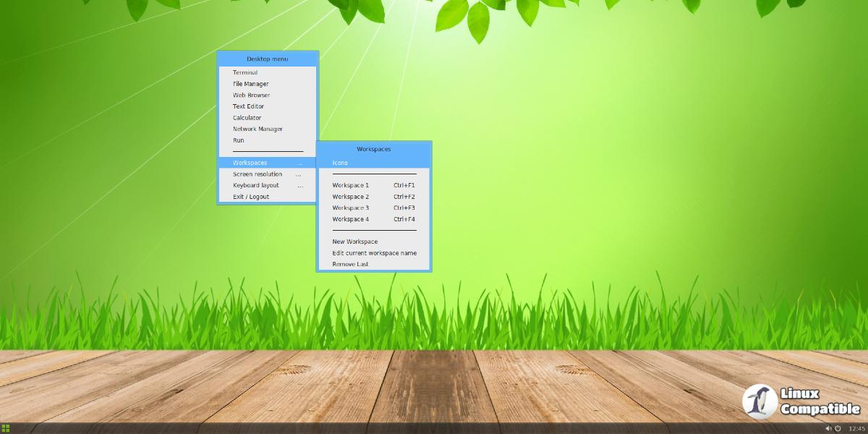
Task: Click the volume speaker icon in system tray
Action: coord(828,428)
